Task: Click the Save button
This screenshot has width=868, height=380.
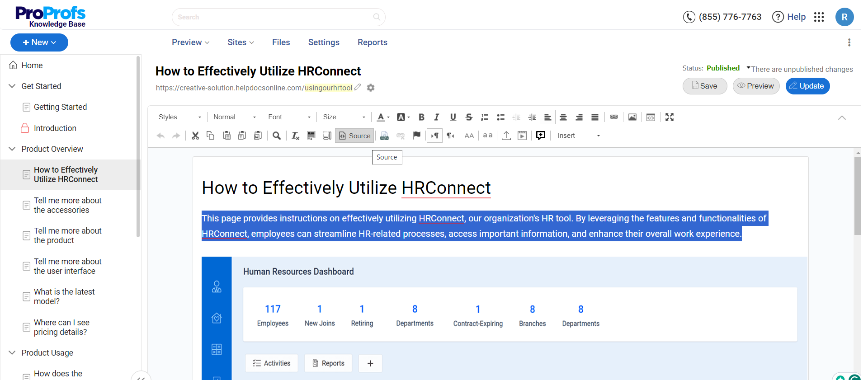Action: click(x=705, y=86)
